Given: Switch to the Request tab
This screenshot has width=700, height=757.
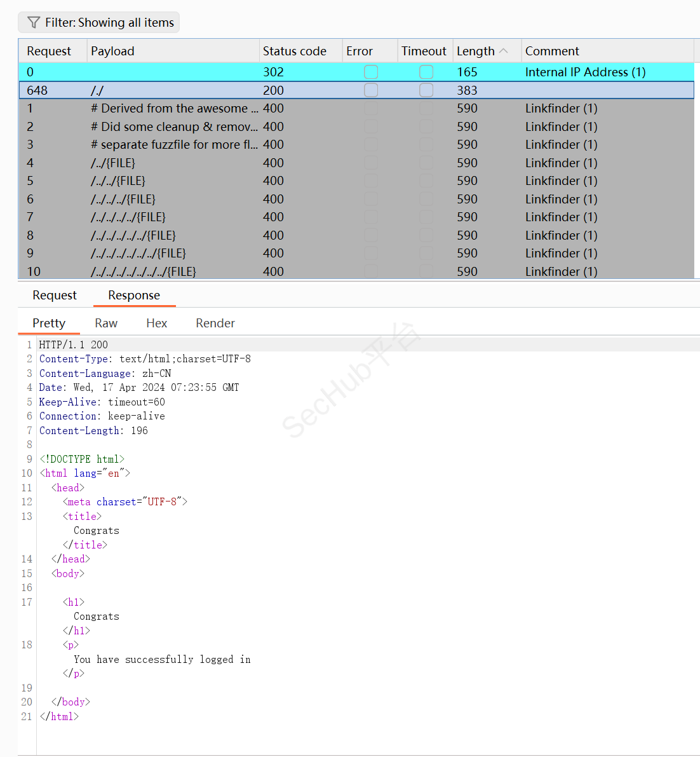Looking at the screenshot, I should click(55, 295).
